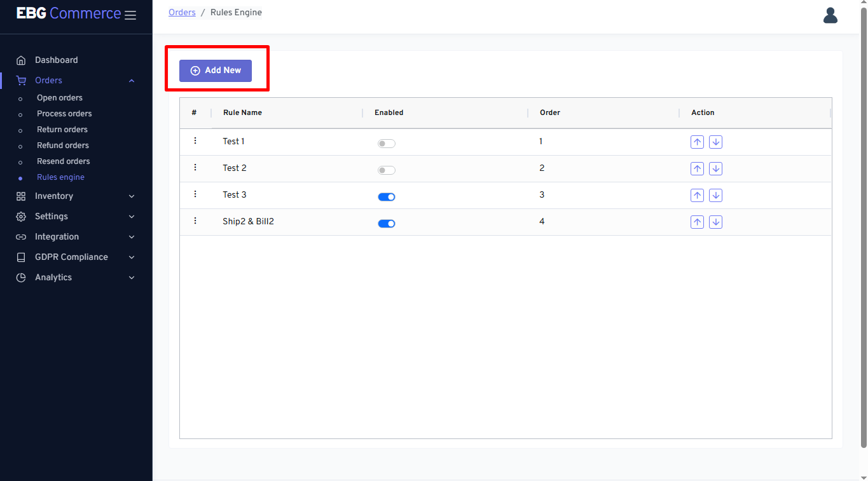Expand the Inventory sidebar section
Viewport: 868px width, 481px height.
pyautogui.click(x=76, y=196)
